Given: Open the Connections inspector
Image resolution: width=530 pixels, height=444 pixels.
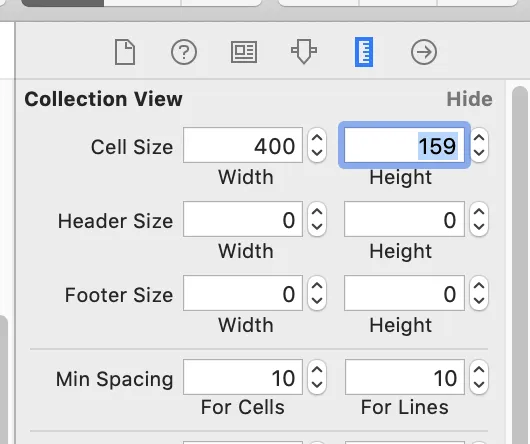Looking at the screenshot, I should point(424,52).
